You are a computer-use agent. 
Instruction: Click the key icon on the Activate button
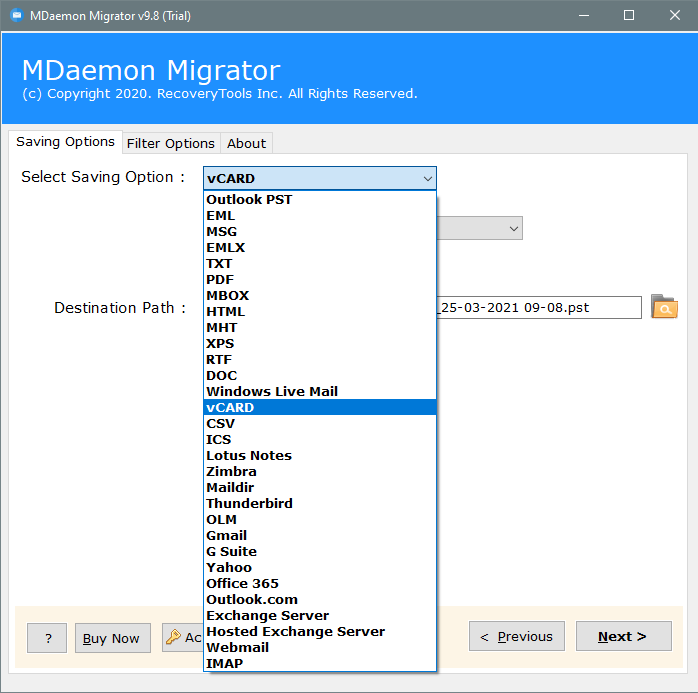click(173, 637)
